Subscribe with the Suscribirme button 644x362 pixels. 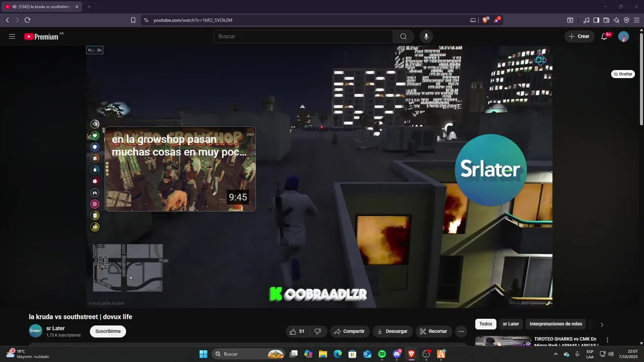tap(108, 331)
